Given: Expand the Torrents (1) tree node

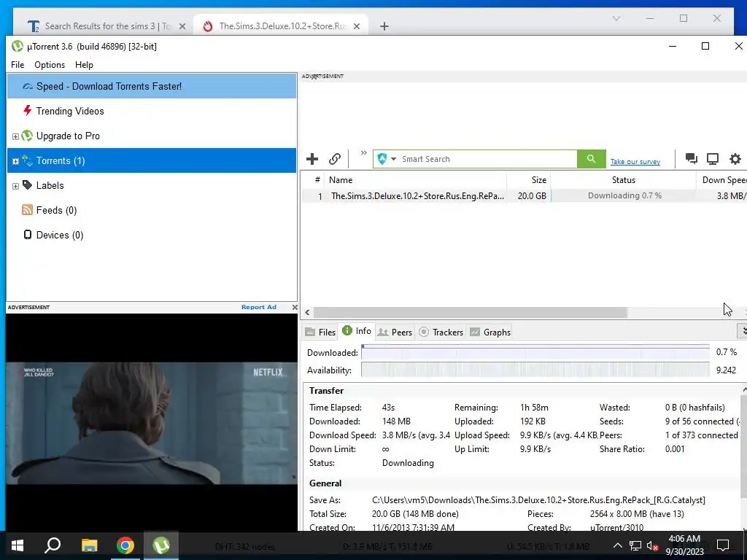Looking at the screenshot, I should click(x=15, y=161).
